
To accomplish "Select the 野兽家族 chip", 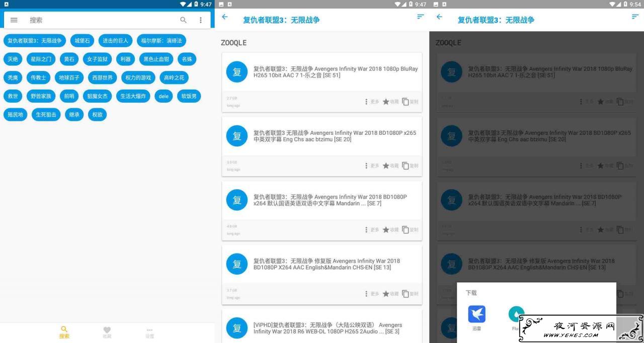I will tap(41, 96).
